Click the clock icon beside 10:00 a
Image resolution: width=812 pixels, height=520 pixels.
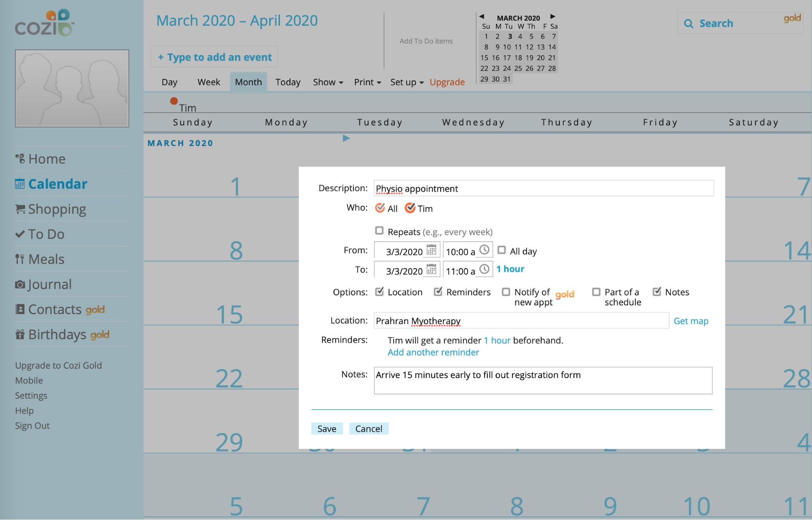484,250
